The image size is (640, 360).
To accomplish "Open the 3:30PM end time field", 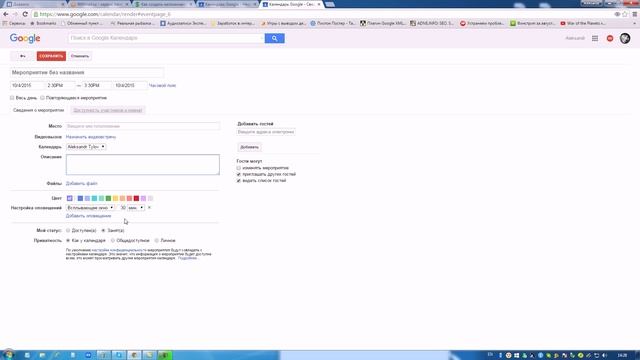I will point(97,86).
